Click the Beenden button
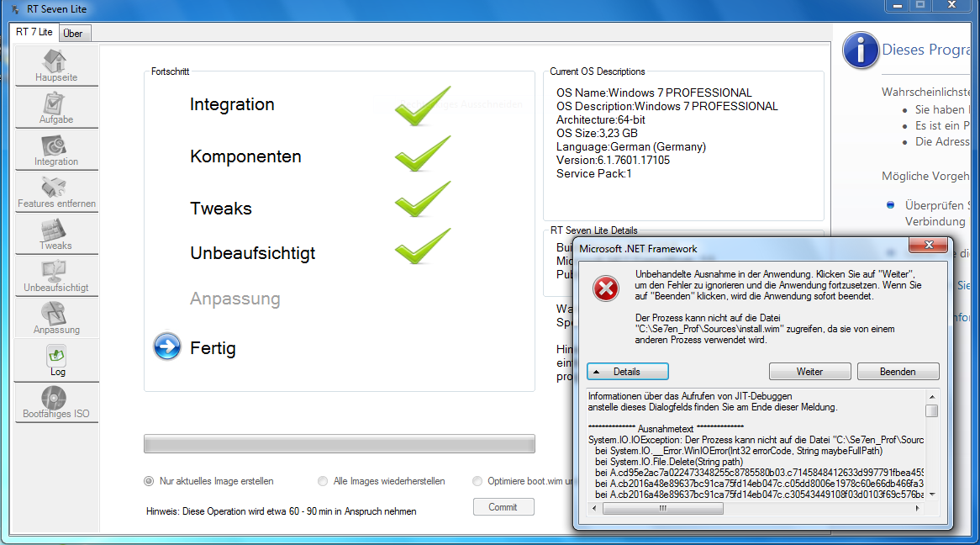Viewport: 980px width, 545px height. click(898, 372)
